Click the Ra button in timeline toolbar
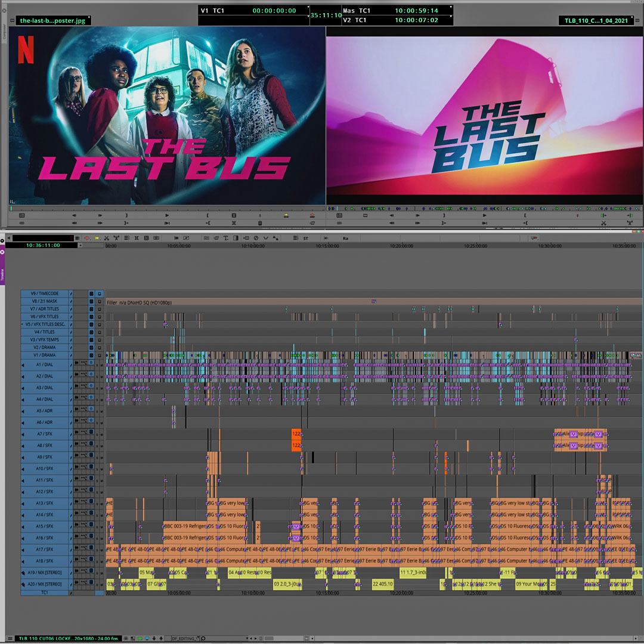 (345, 238)
